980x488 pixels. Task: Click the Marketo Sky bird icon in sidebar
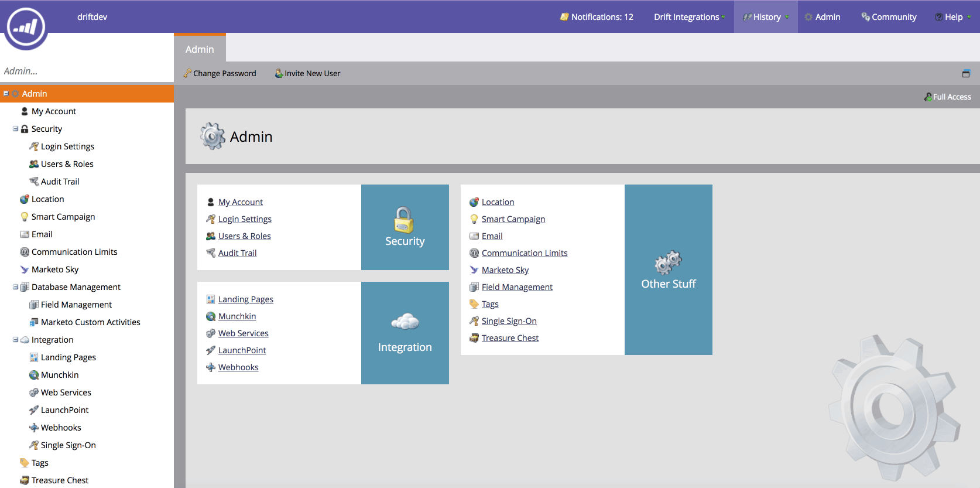(x=25, y=269)
